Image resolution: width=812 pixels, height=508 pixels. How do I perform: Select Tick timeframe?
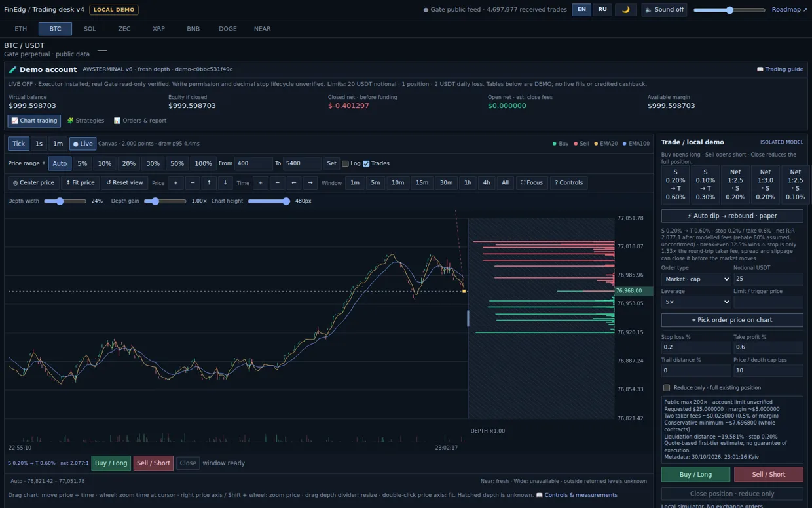[x=18, y=144]
